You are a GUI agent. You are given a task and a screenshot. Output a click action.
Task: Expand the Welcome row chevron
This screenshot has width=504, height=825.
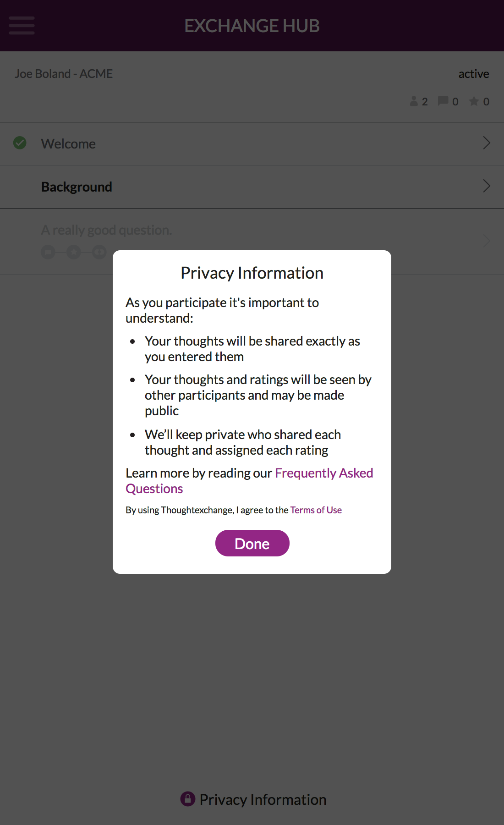487,143
